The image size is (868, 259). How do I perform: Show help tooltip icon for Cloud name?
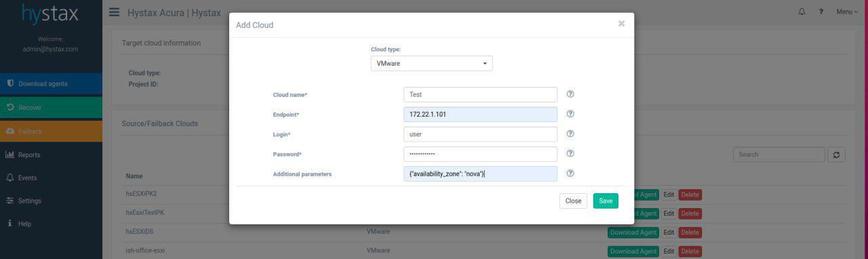coord(570,94)
